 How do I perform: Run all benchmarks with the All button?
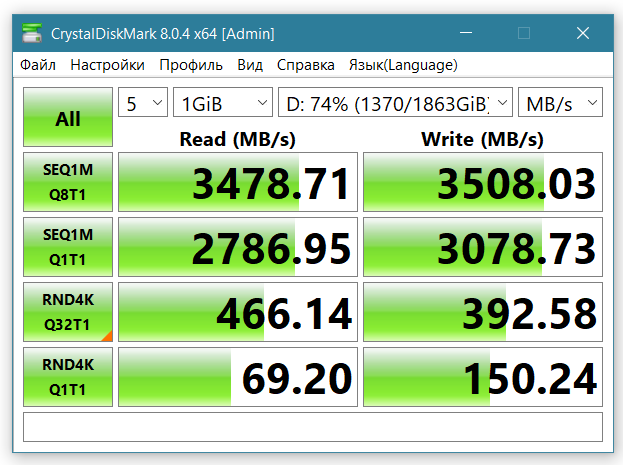(68, 117)
